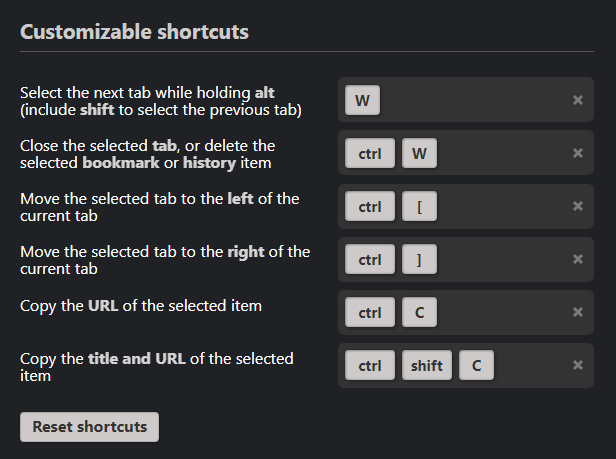The image size is (616, 459).
Task: Delete the copy title and URL shortcut
Action: click(578, 365)
